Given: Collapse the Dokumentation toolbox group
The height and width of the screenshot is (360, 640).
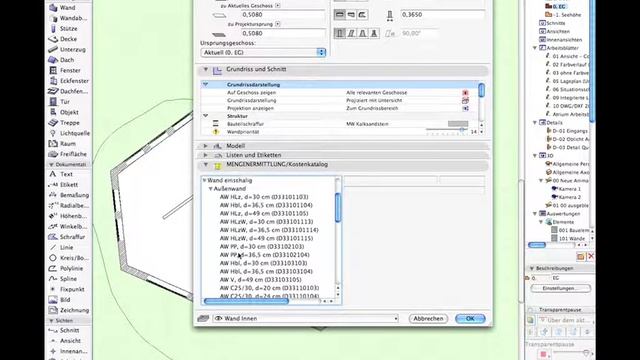Looking at the screenshot, I should (x=51, y=164).
